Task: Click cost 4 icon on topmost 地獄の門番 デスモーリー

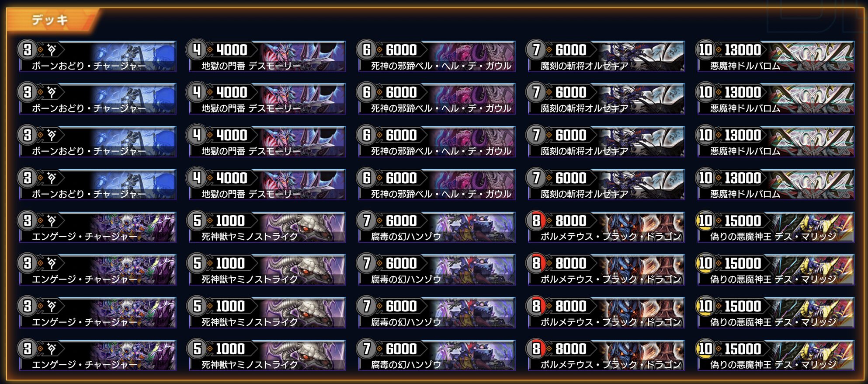Action: coord(197,50)
